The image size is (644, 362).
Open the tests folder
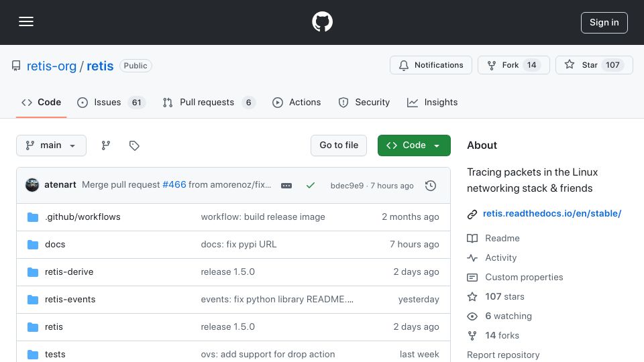click(55, 355)
